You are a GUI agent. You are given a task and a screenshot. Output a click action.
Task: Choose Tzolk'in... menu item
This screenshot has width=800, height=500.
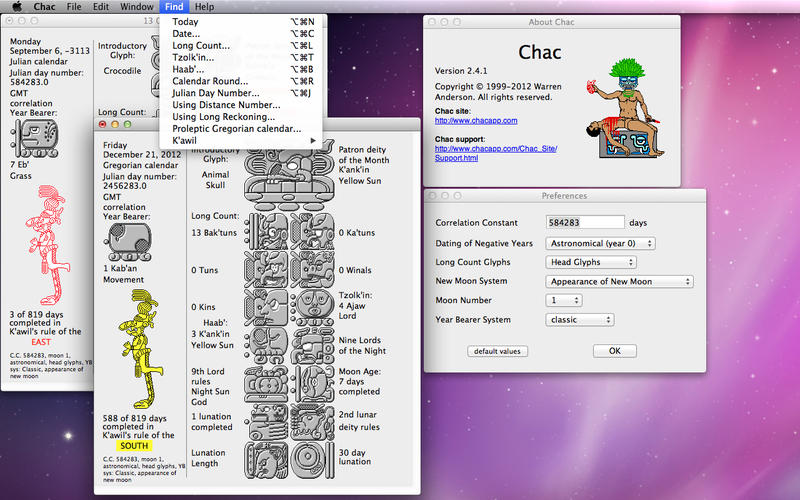click(243, 58)
